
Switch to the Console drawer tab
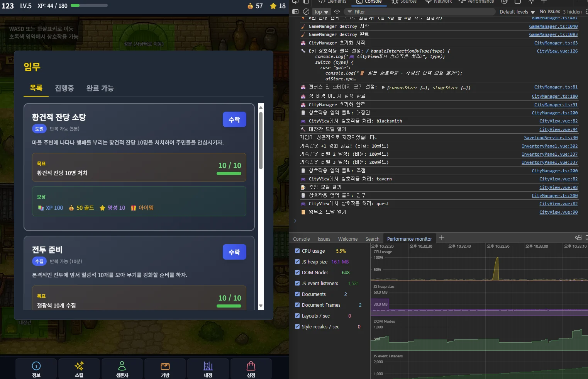pos(302,239)
